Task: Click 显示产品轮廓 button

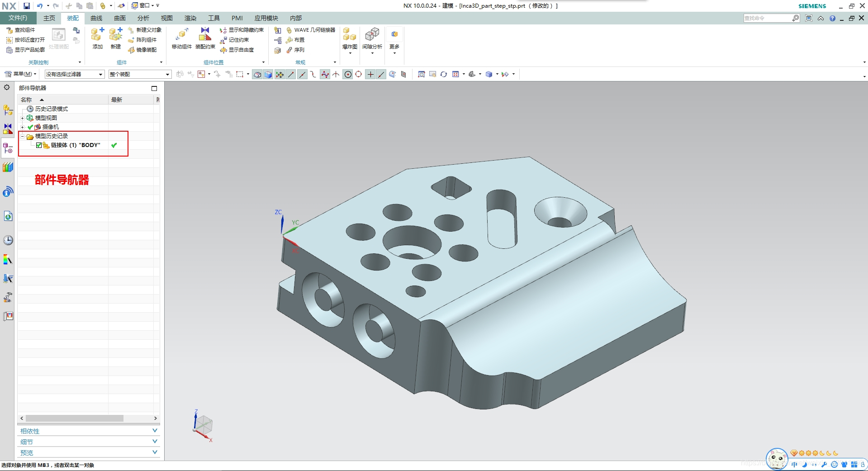Action: 25,50
